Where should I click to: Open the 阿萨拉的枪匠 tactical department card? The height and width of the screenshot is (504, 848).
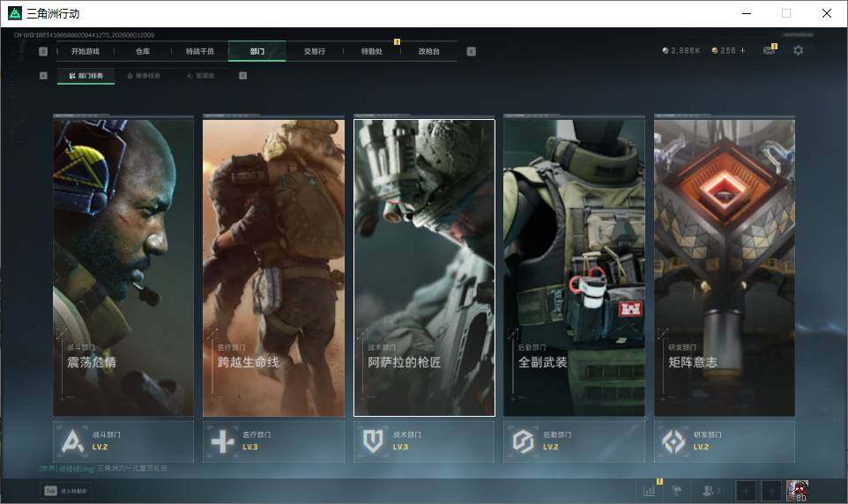424,268
